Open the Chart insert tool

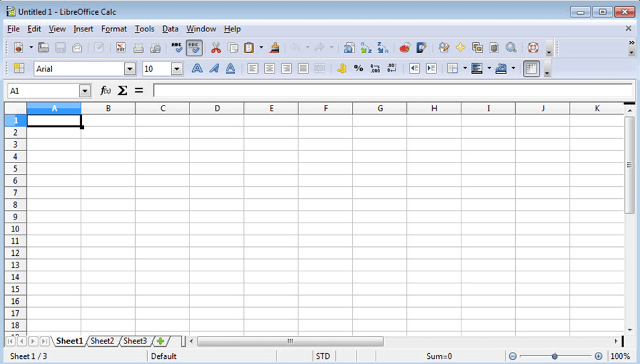404,48
